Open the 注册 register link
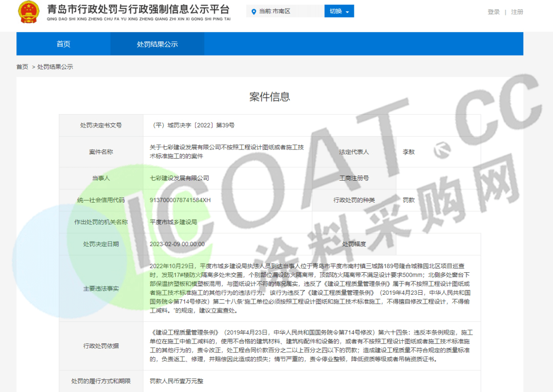The image size is (553, 392). (517, 12)
